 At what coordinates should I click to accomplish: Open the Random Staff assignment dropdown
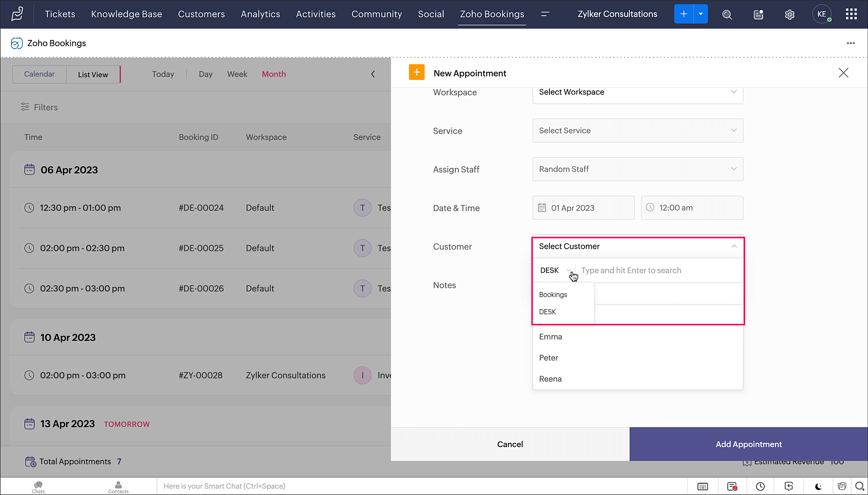click(637, 169)
